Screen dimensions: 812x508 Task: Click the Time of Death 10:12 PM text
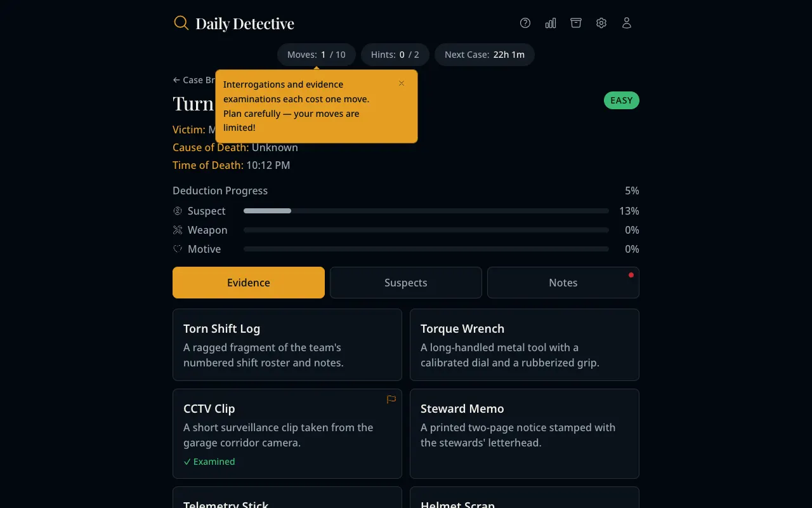coord(232,165)
